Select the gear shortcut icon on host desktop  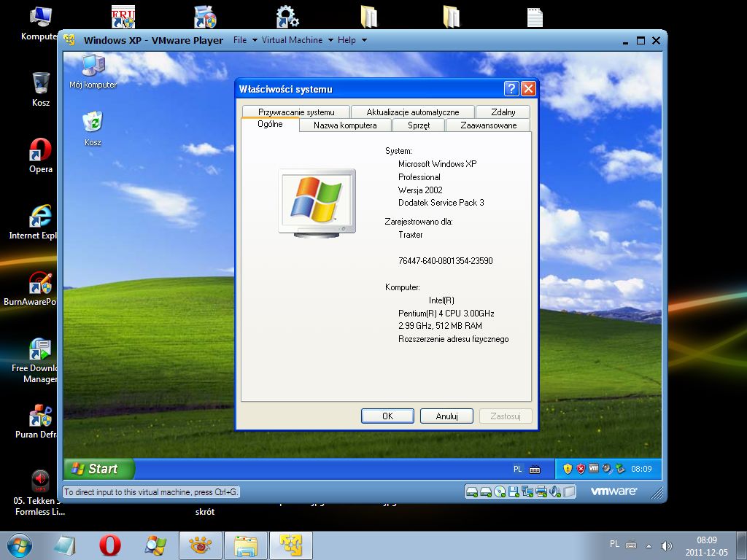(287, 16)
